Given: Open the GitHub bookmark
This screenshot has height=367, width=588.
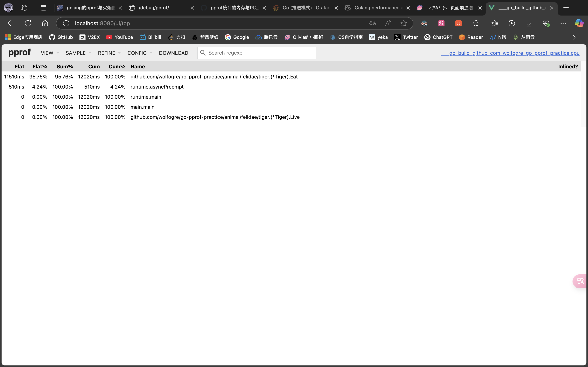Looking at the screenshot, I should [61, 37].
